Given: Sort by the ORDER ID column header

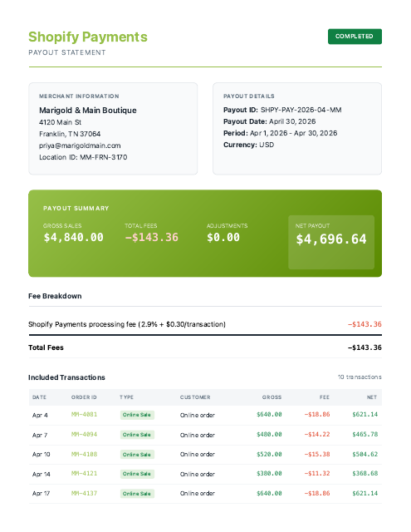Looking at the screenshot, I should (x=84, y=397).
